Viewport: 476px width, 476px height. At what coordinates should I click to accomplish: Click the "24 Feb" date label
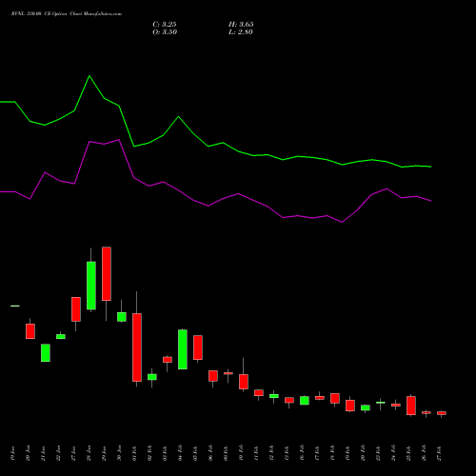click(393, 453)
